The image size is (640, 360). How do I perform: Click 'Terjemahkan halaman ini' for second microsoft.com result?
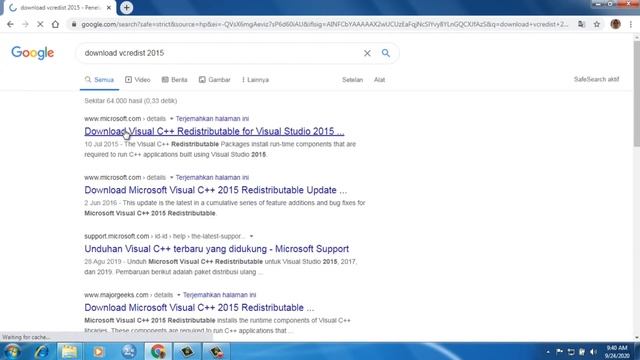click(212, 178)
